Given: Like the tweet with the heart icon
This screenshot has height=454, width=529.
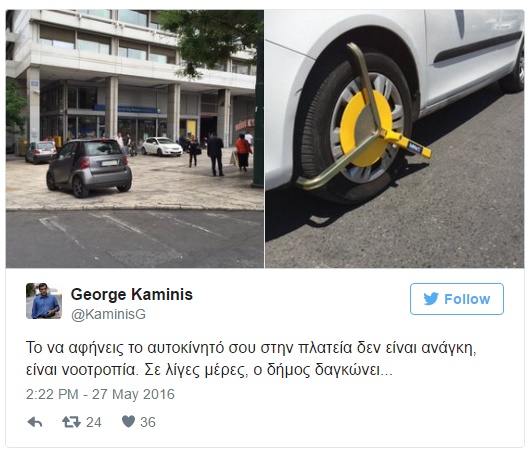Looking at the screenshot, I should [128, 422].
